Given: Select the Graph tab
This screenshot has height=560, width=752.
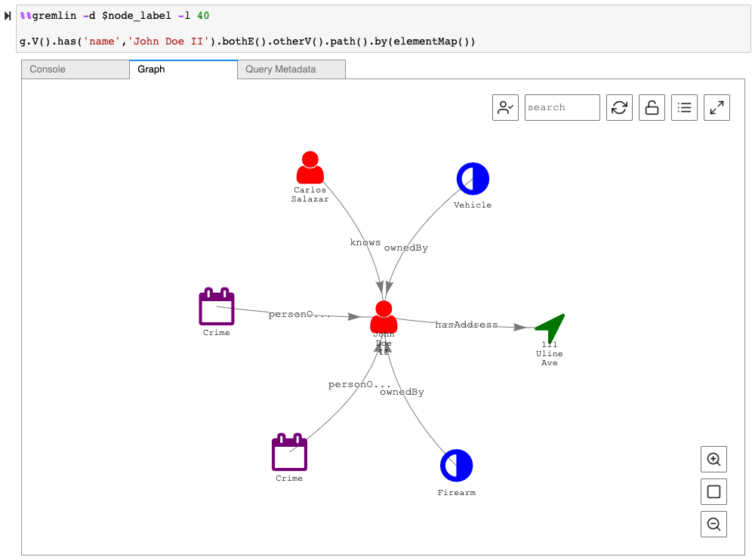Looking at the screenshot, I should (183, 69).
